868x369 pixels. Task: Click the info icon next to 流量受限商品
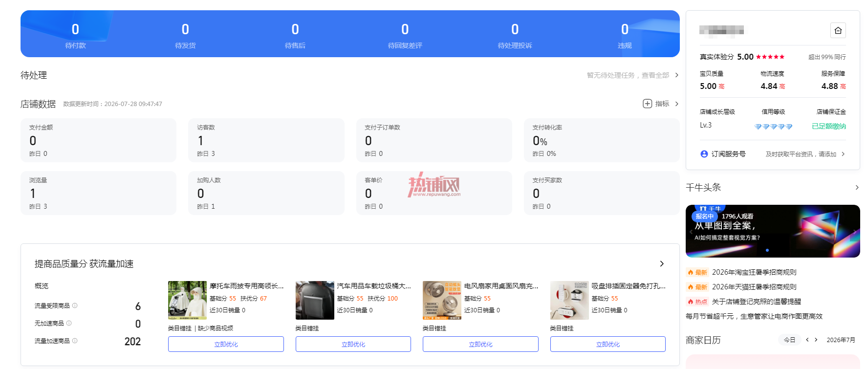pos(75,305)
